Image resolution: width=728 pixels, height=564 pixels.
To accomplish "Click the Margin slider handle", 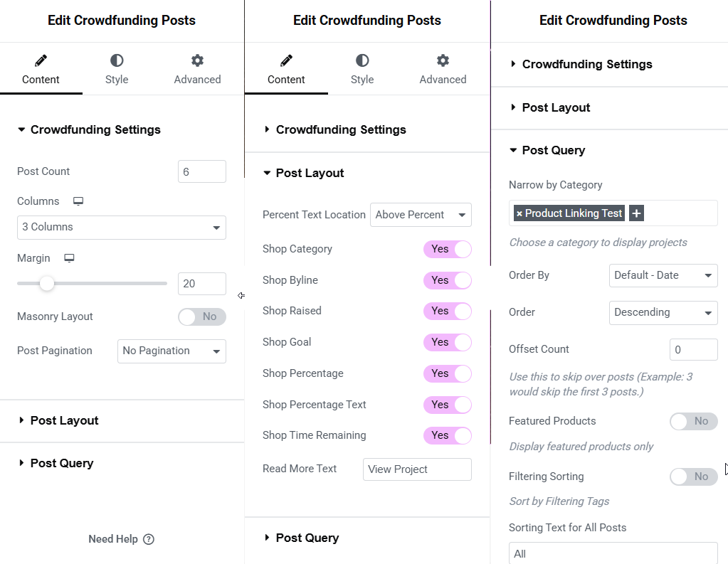I will [47, 283].
